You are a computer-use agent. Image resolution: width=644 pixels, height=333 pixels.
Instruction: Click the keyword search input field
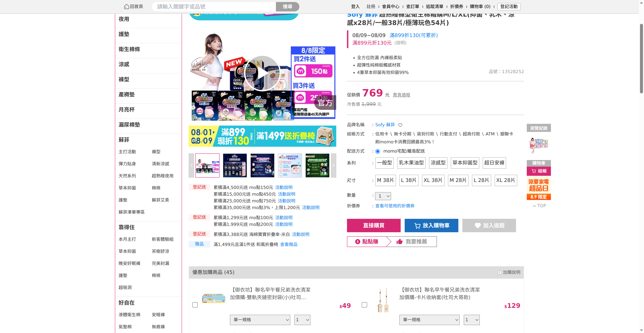click(x=214, y=7)
